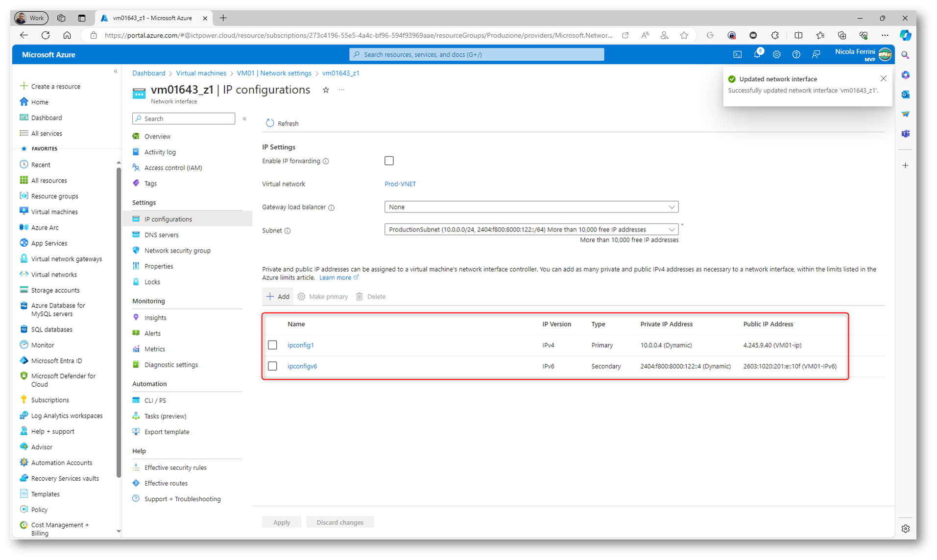Select the ipconfigv6 row checkbox

pos(273,366)
